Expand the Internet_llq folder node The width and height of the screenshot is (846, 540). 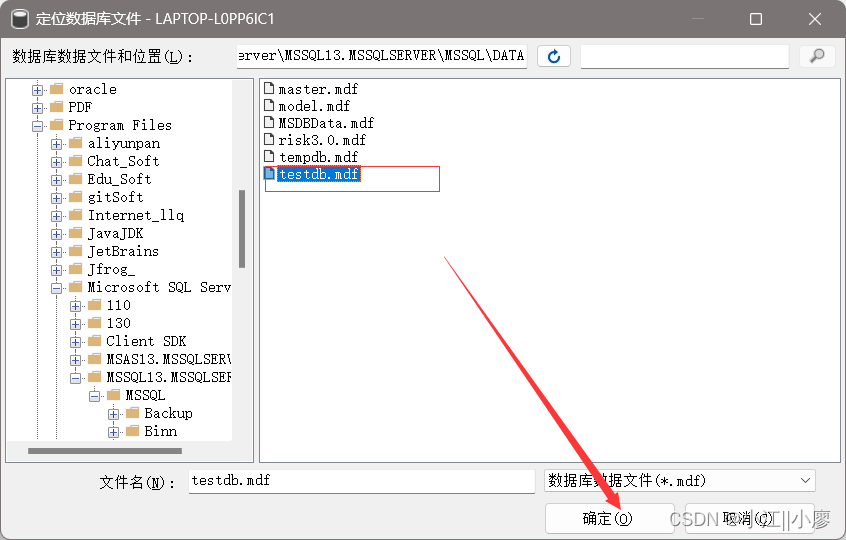pos(56,216)
